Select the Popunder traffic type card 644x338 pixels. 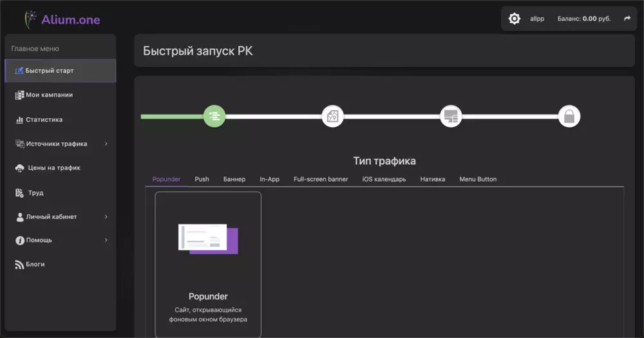[208, 265]
